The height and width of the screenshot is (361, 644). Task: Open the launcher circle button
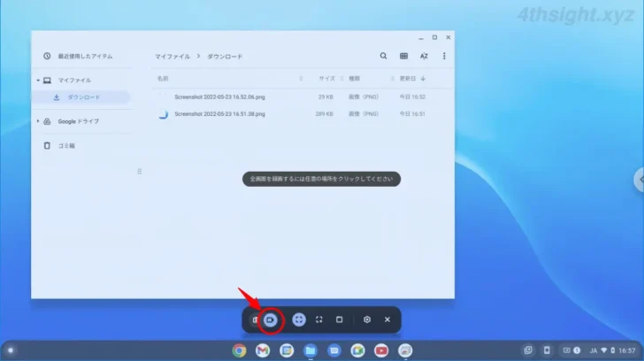[x=11, y=350]
